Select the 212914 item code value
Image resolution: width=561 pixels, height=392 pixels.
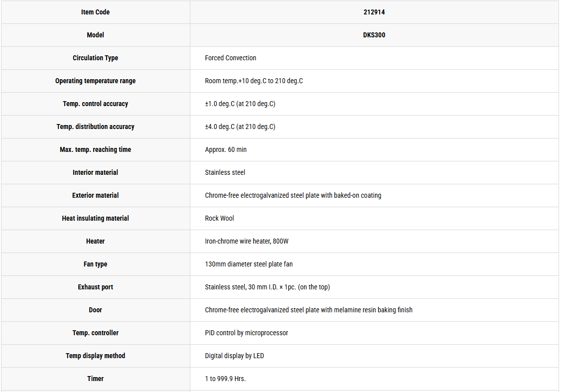(374, 12)
